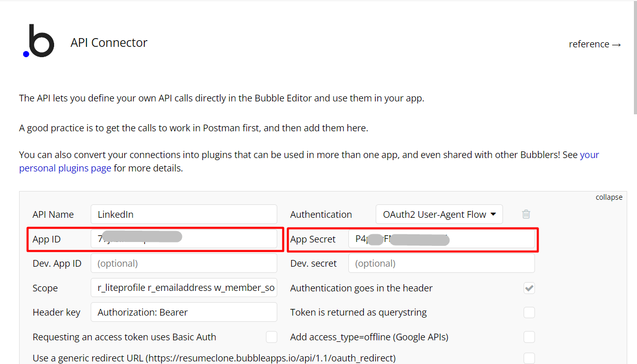Enable Add access_type=offline for Google APIs
Image resolution: width=637 pixels, height=364 pixels.
pos(529,337)
